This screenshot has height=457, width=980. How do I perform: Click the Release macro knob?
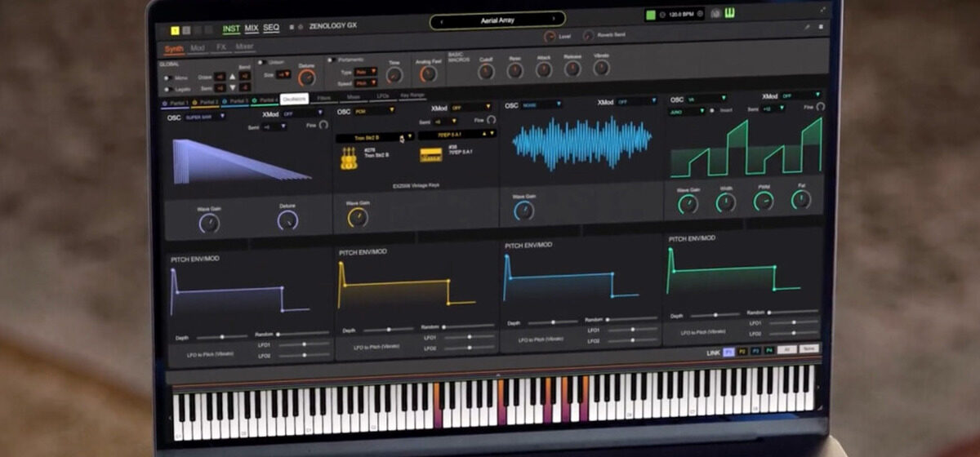(572, 69)
